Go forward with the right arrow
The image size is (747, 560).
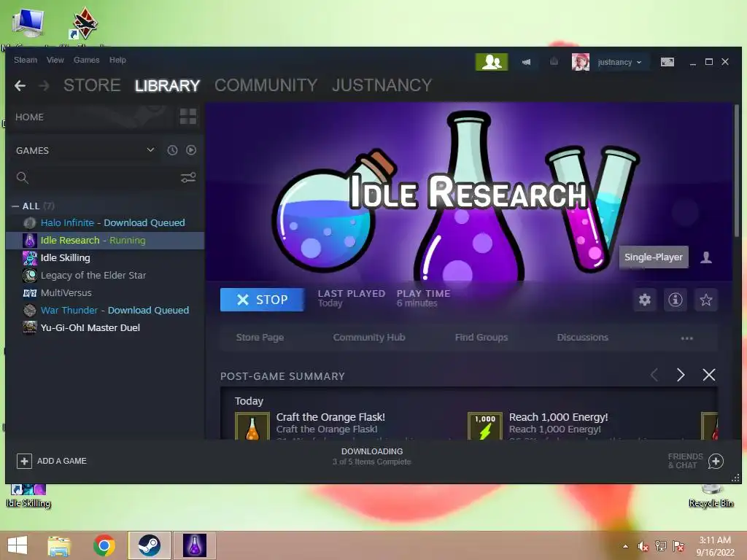[x=44, y=86]
